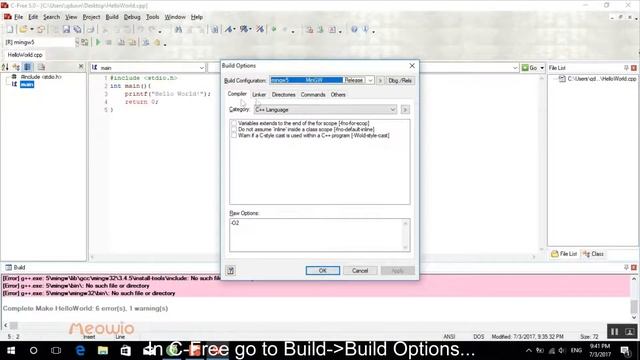Click the highlighted list view icon in symbol panel
The height and width of the screenshot is (360, 640).
point(27,67)
